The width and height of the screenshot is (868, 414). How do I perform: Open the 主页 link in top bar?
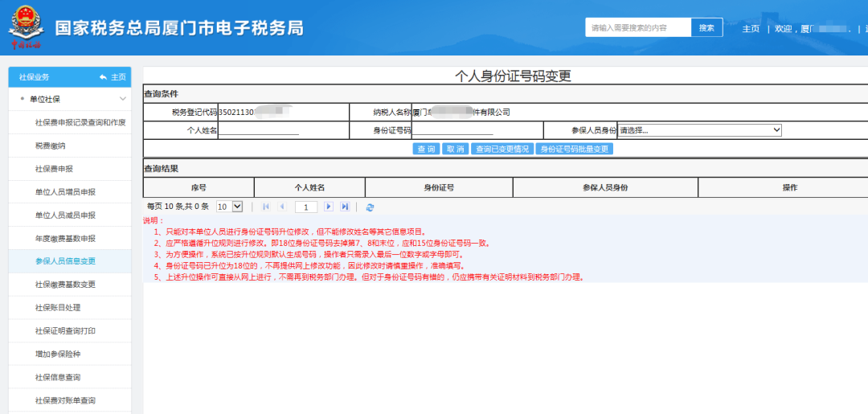pos(750,29)
